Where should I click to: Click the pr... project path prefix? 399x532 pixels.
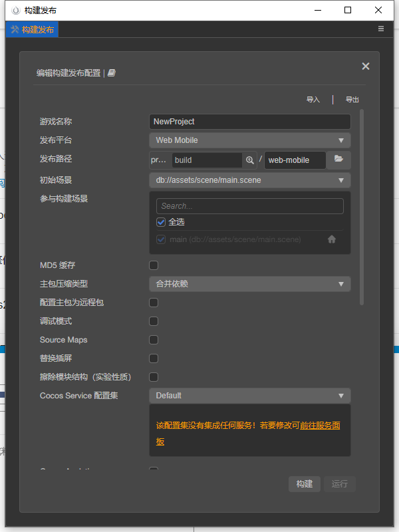coord(158,160)
